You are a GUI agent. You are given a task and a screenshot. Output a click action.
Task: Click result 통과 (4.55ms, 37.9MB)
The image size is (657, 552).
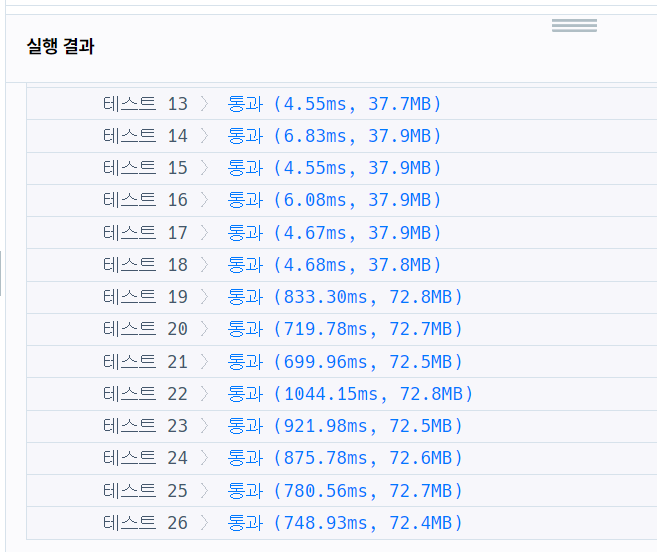point(334,168)
